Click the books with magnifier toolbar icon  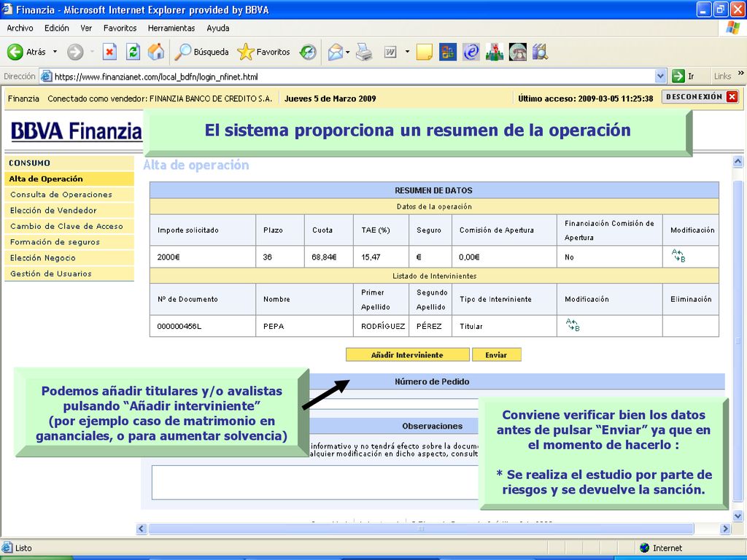[x=541, y=52]
